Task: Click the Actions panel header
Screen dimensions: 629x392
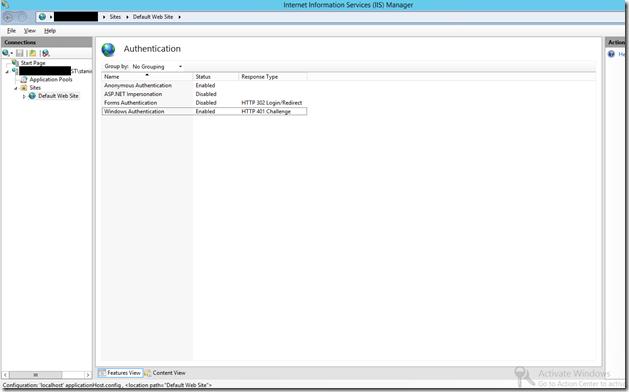Action: click(x=616, y=42)
